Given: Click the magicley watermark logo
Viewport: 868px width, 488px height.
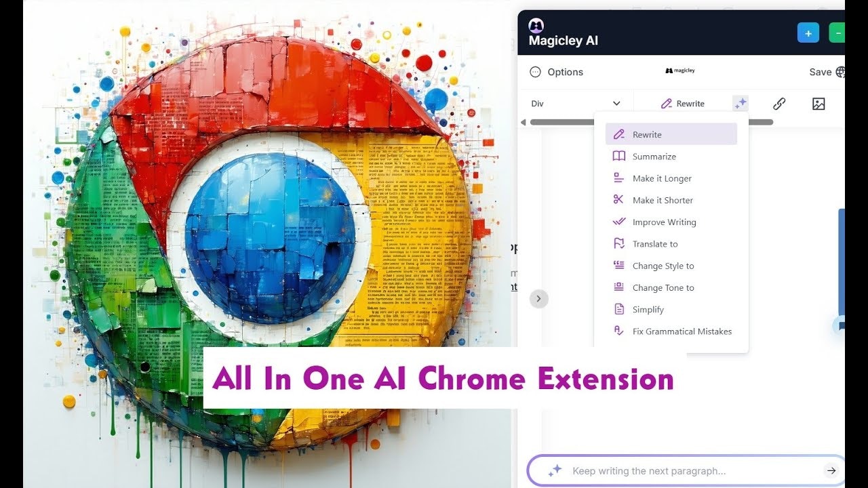Looking at the screenshot, I should tap(679, 70).
